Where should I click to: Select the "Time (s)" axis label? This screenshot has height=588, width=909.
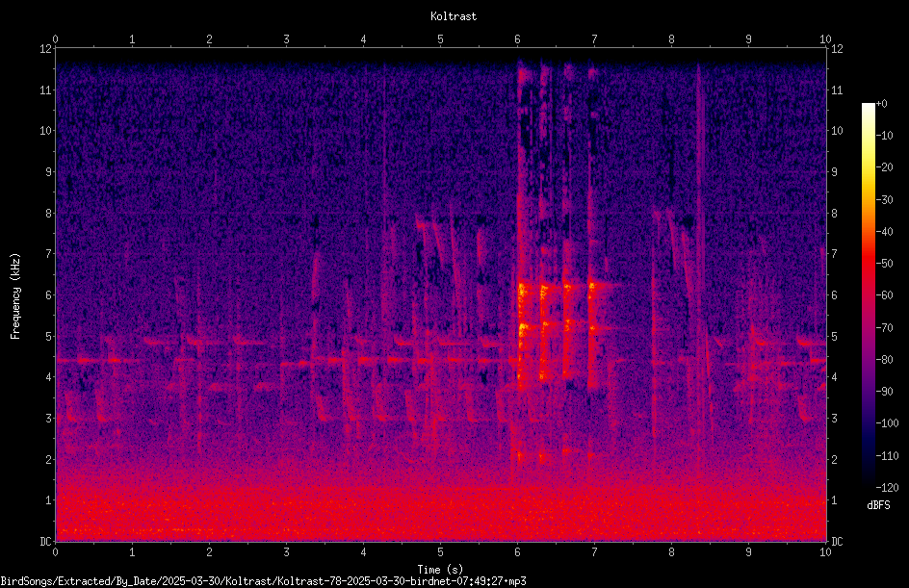pyautogui.click(x=440, y=570)
